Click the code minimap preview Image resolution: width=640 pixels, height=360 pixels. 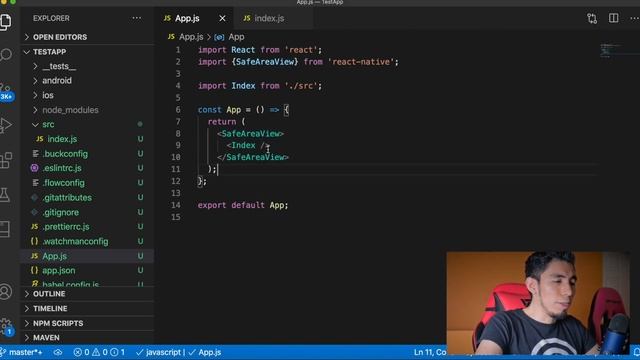(611, 50)
